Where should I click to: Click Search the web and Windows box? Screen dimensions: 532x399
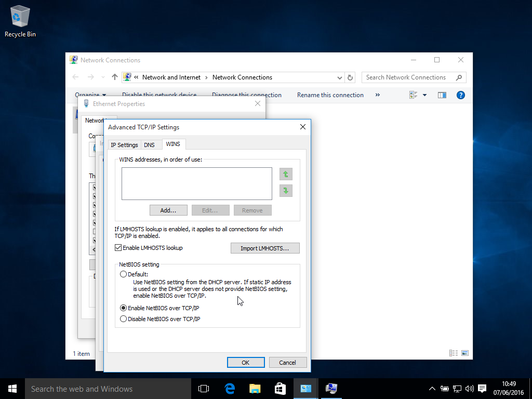pos(108,389)
